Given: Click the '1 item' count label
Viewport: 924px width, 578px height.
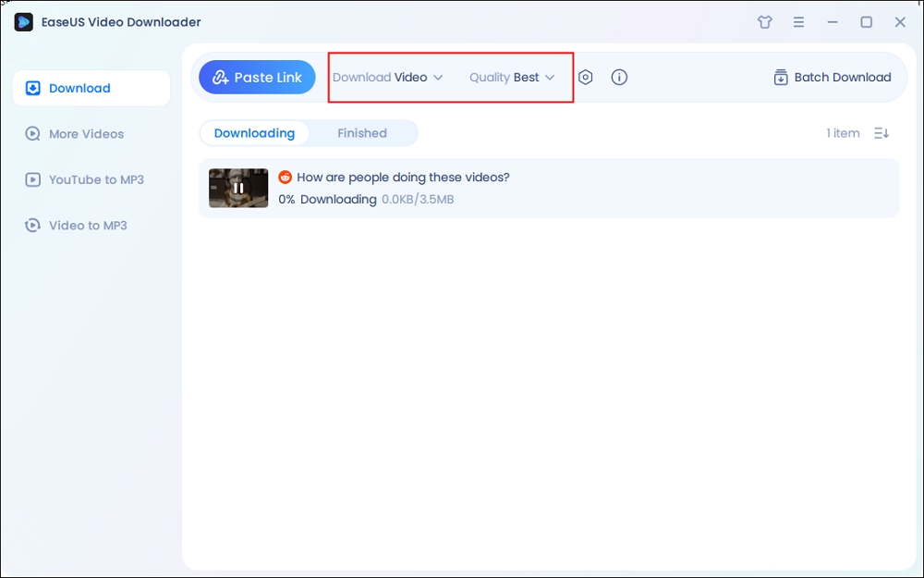Looking at the screenshot, I should [843, 133].
